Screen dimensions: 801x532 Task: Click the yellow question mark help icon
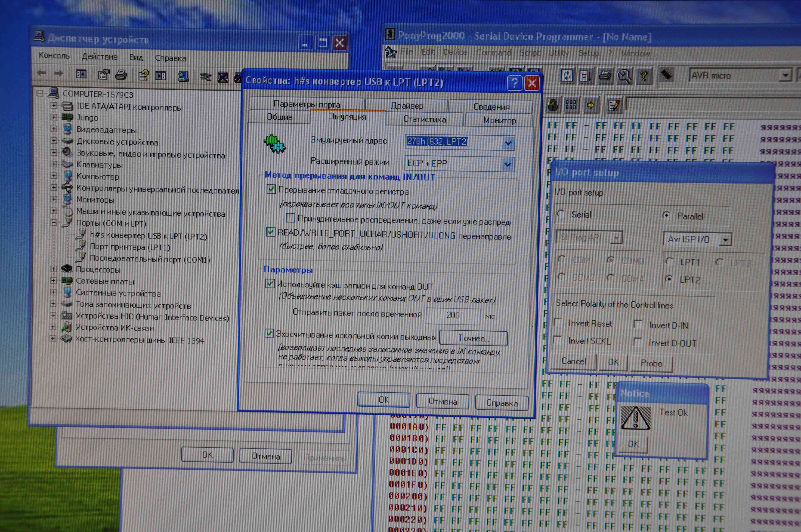(644, 76)
